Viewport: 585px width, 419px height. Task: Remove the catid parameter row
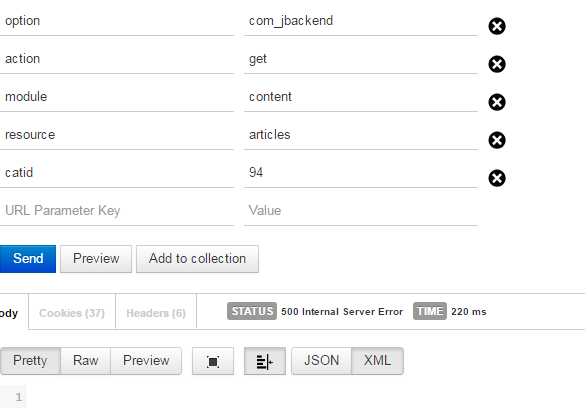pyautogui.click(x=497, y=178)
